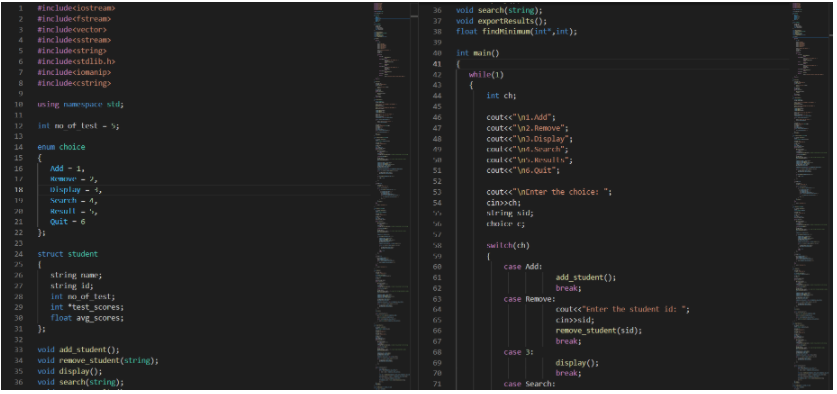This screenshot has height=394, width=837.
Task: Click line number 71 in the right gutter
Action: pyautogui.click(x=437, y=384)
